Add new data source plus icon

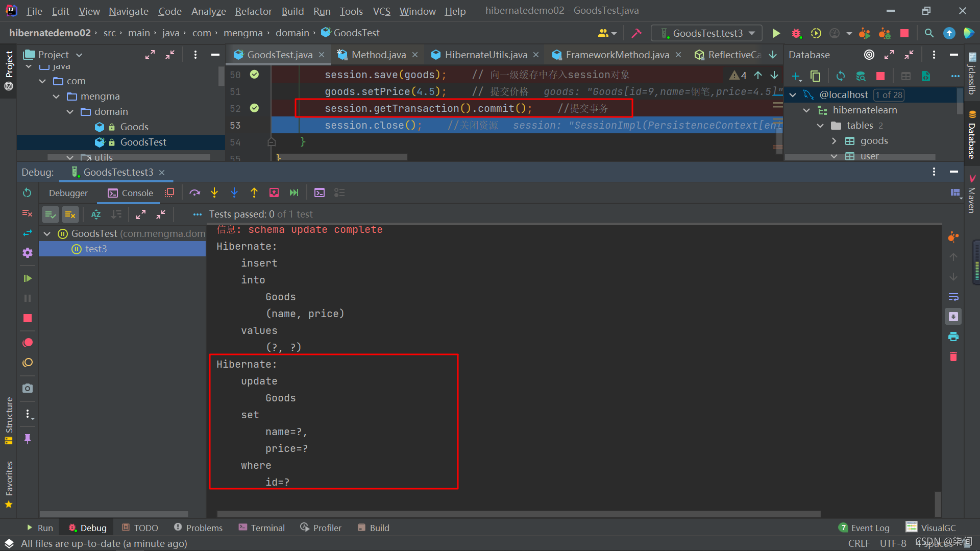click(x=796, y=76)
